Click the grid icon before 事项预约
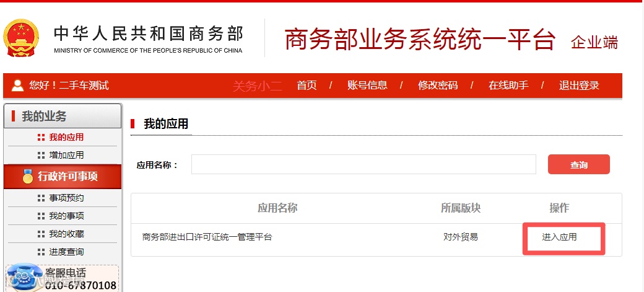This screenshot has height=292, width=644. [x=41, y=198]
